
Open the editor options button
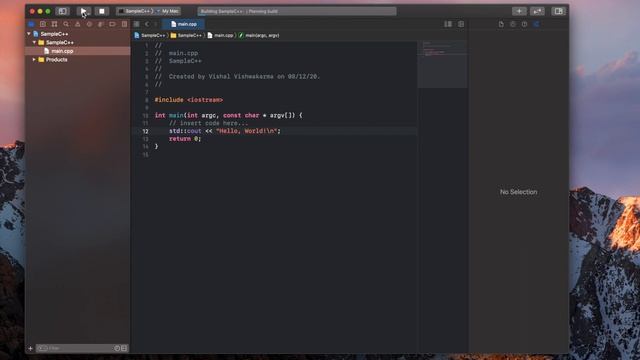pos(448,24)
